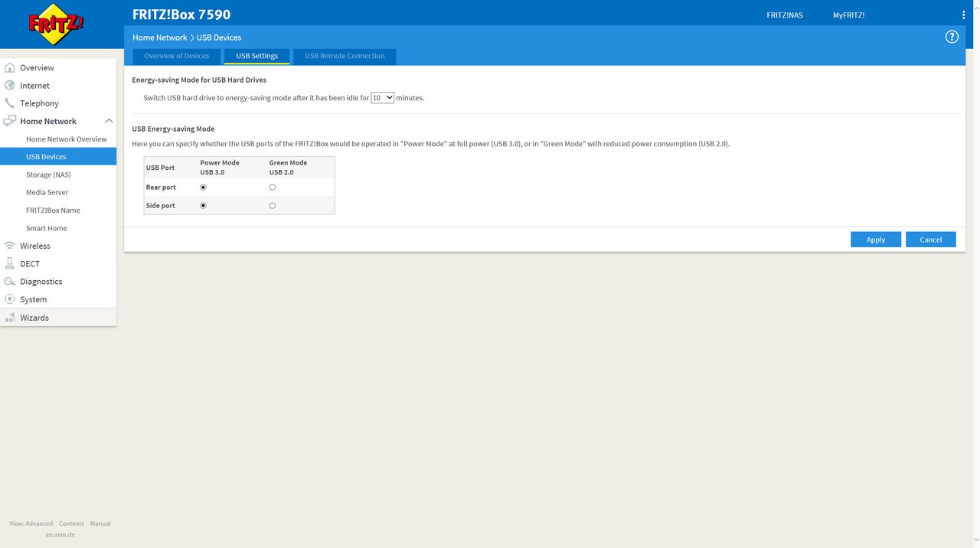Visit en.avm.de link
The width and height of the screenshot is (980, 548).
(60, 534)
